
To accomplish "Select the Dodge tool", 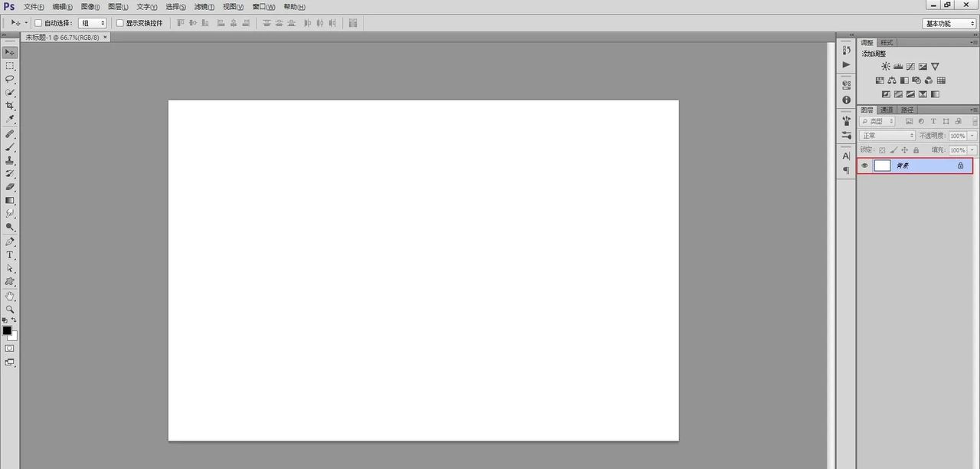I will (10, 227).
